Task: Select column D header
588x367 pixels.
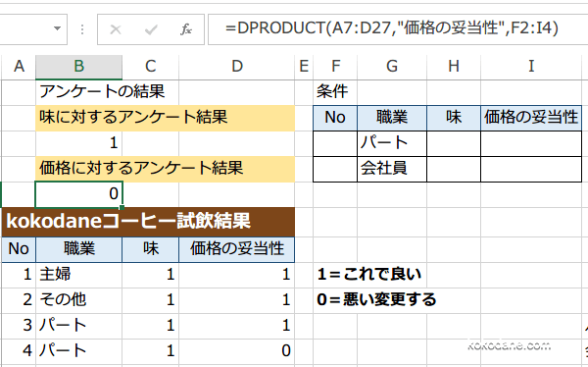Action: (x=237, y=67)
